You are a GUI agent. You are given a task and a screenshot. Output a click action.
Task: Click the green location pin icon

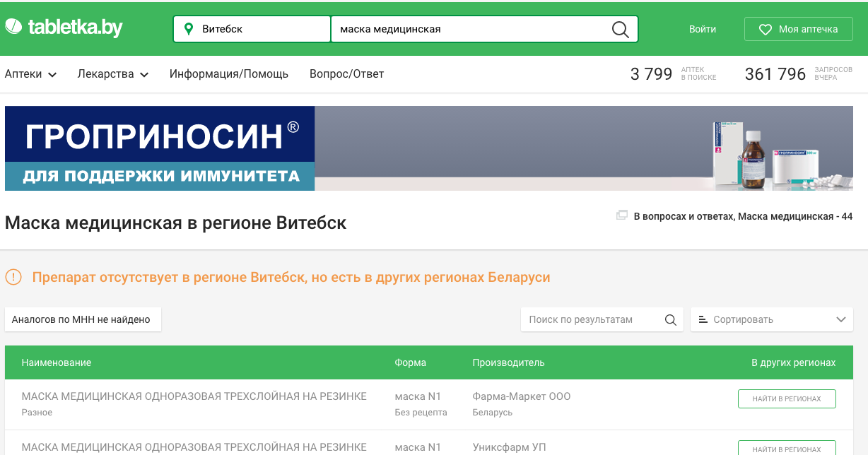188,29
